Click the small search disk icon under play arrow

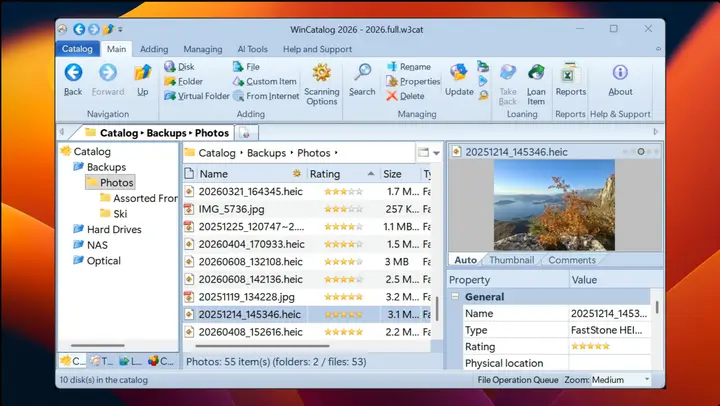pos(483,96)
